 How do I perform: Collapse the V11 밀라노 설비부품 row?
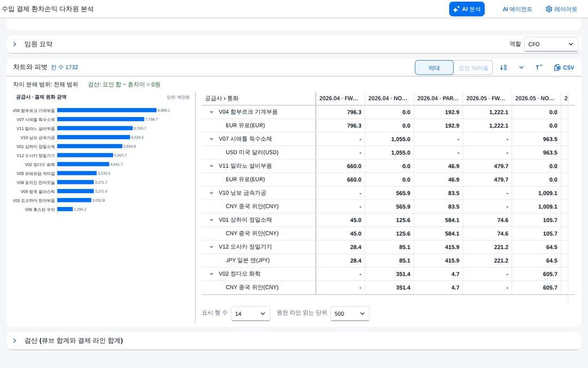[x=212, y=166]
